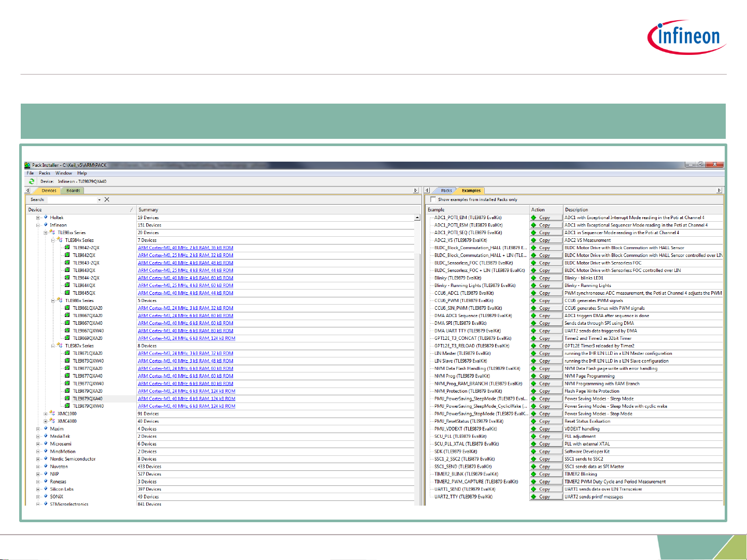This screenshot has width=747, height=560.
Task: Expand the Holtek vendor node
Action: tap(38, 218)
